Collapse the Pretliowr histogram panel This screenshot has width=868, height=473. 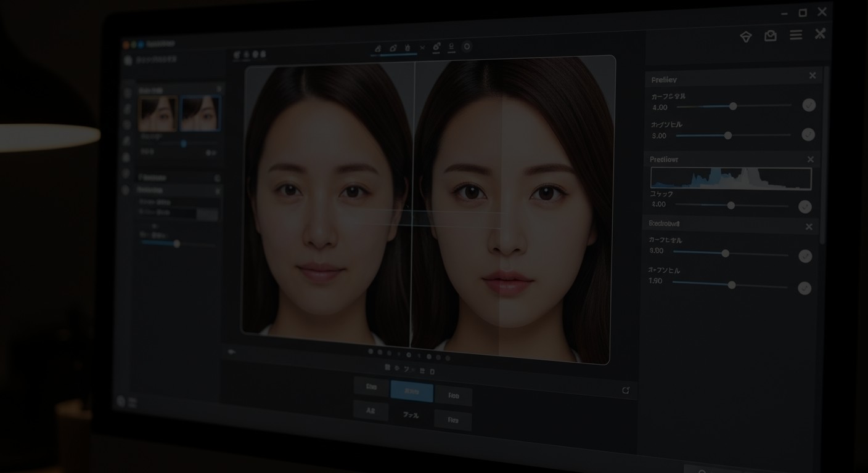pyautogui.click(x=811, y=160)
